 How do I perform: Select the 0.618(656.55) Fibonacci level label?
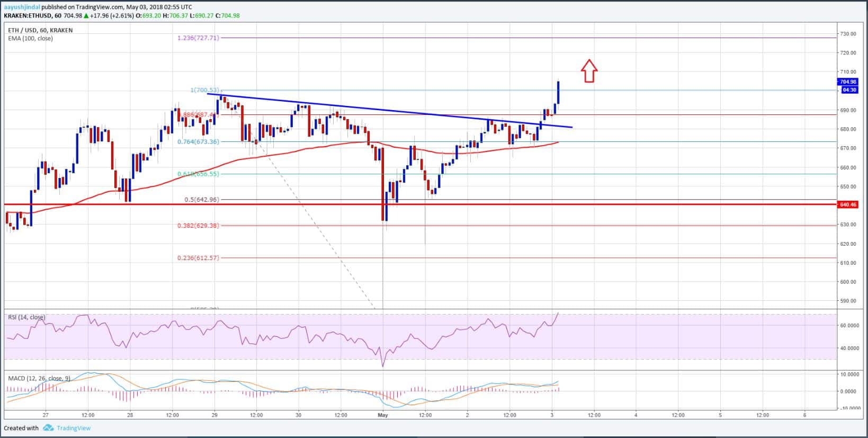point(198,174)
